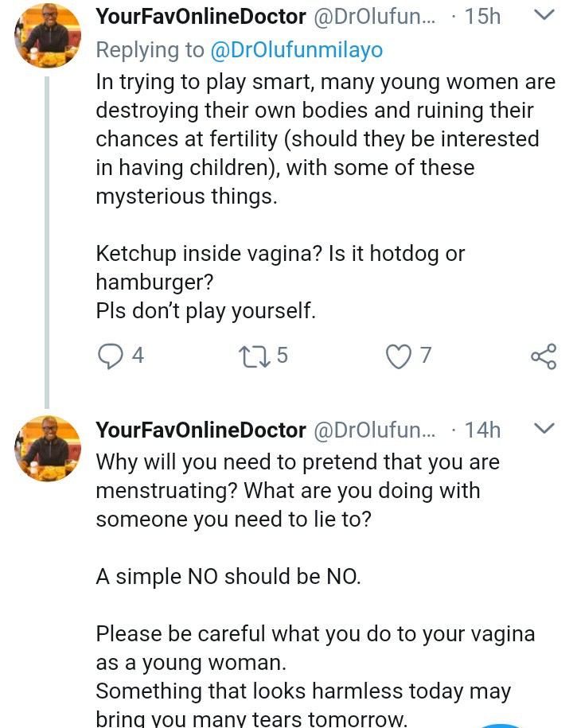The height and width of the screenshot is (728, 573).
Task: Click the reply count 4
Action: pyautogui.click(x=138, y=356)
